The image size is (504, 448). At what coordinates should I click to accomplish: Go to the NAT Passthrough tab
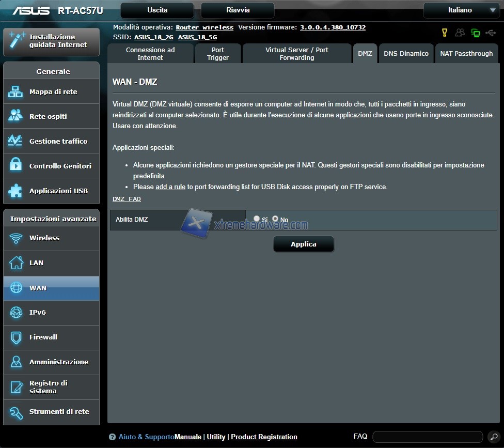[x=466, y=54]
